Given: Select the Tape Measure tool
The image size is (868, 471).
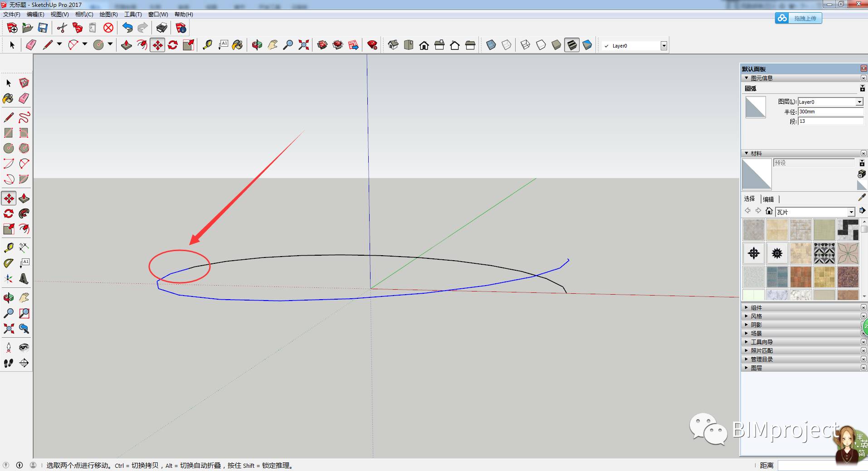Looking at the screenshot, I should pos(207,45).
